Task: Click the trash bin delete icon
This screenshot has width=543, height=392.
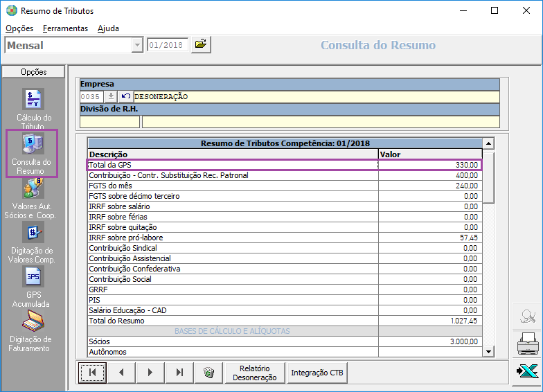Action: pos(208,373)
